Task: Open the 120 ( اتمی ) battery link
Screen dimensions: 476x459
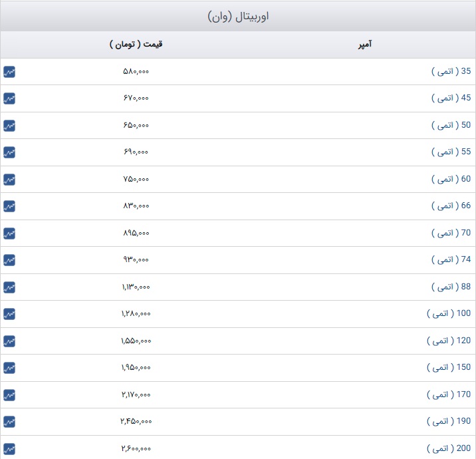Action: click(449, 341)
